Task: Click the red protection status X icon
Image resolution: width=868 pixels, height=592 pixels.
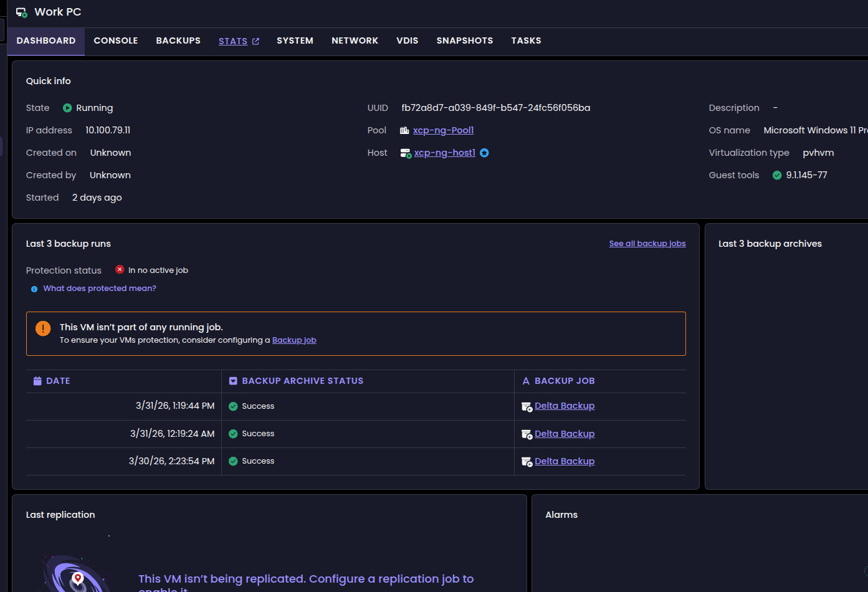Action: (120, 270)
